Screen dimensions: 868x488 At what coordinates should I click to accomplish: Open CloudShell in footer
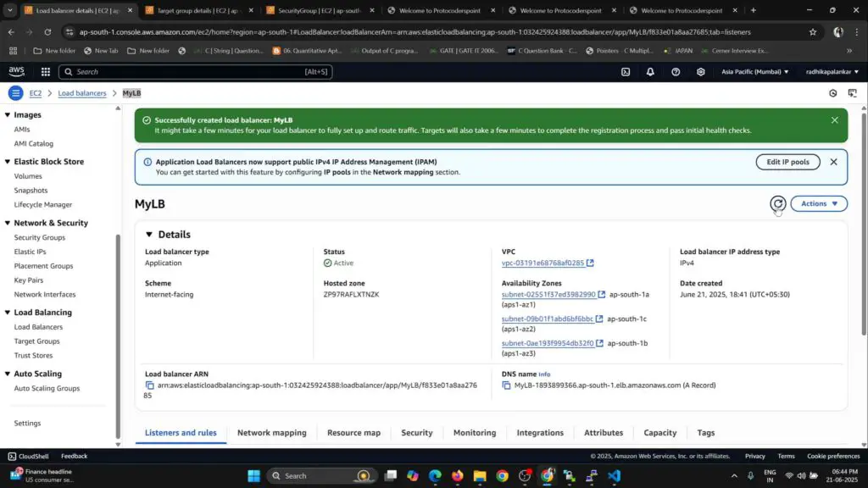[28, 457]
